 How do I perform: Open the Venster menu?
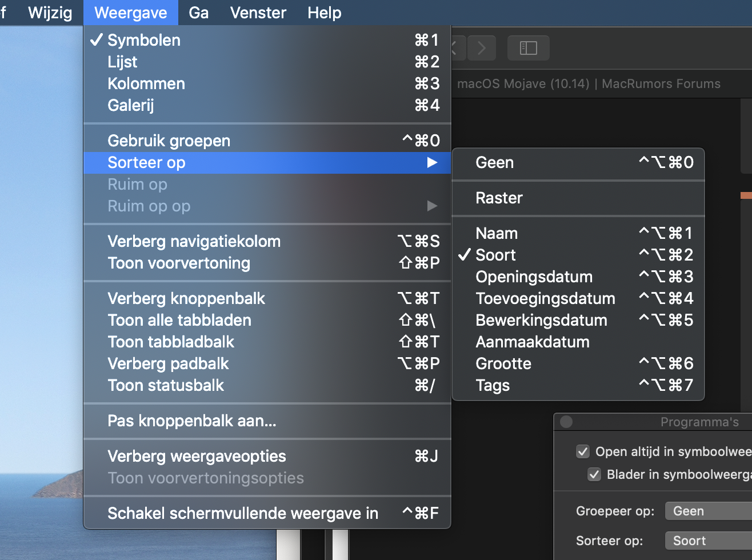[x=258, y=13]
